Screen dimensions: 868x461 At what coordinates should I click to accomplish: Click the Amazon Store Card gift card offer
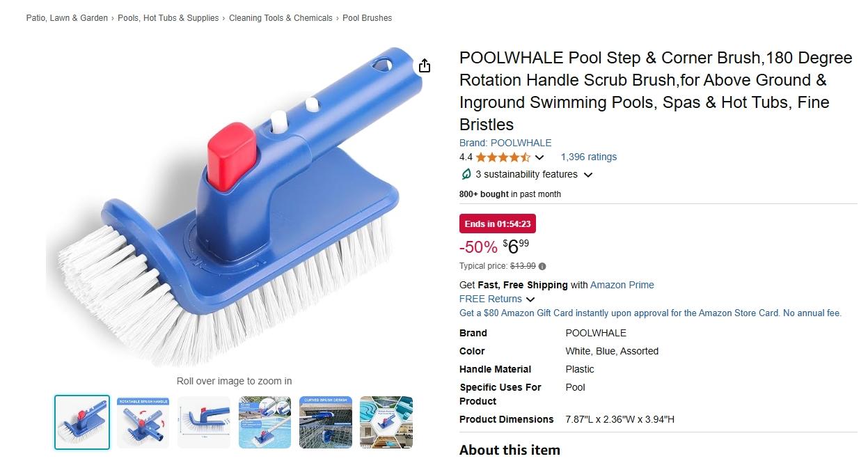[650, 313]
